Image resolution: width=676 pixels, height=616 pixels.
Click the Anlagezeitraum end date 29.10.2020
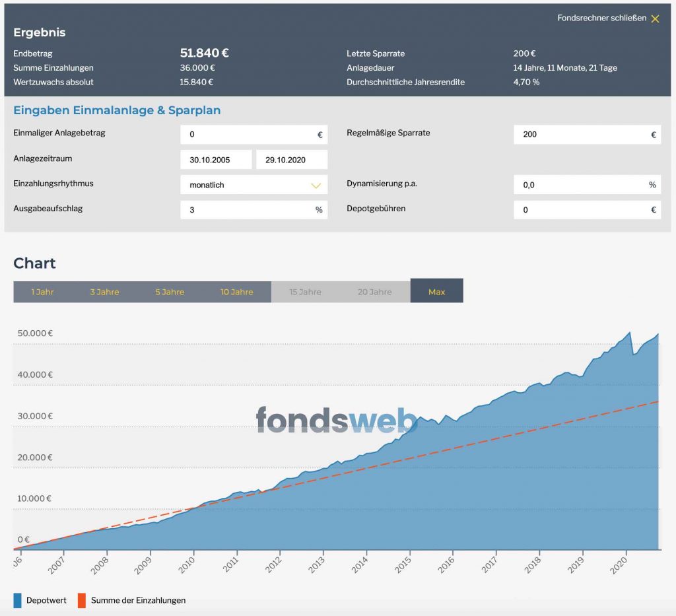click(x=292, y=160)
